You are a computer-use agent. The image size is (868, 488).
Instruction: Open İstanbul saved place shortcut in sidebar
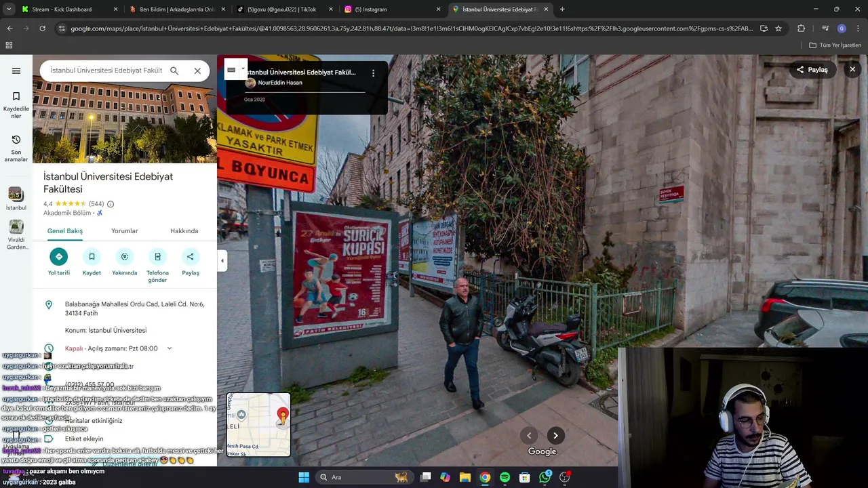(16, 199)
